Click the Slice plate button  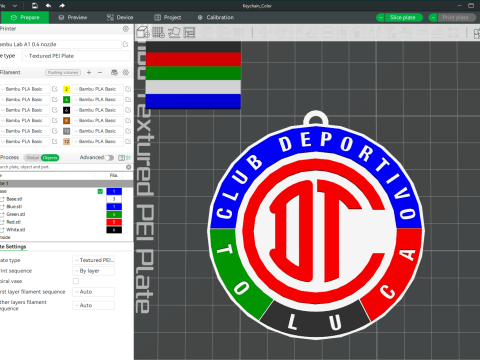pos(403,18)
